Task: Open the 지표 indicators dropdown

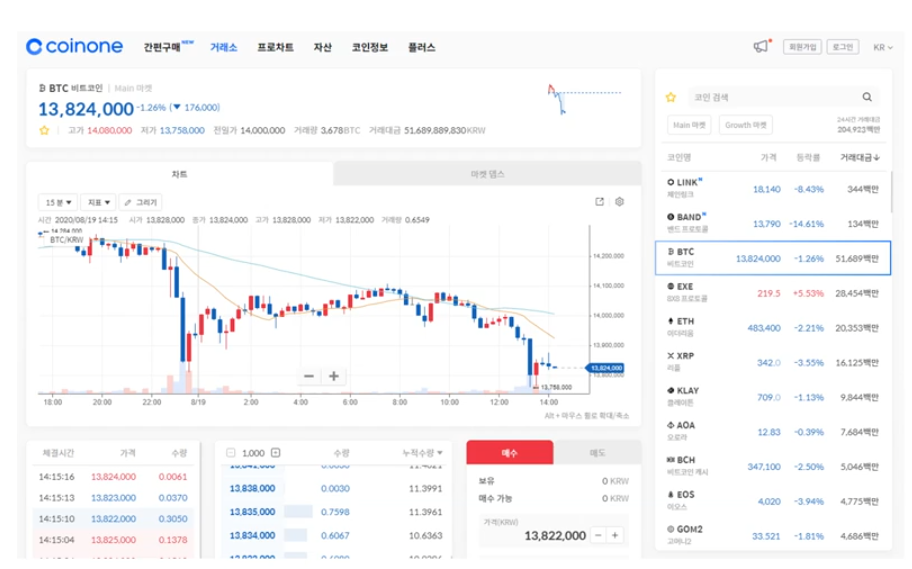Action: 98,202
